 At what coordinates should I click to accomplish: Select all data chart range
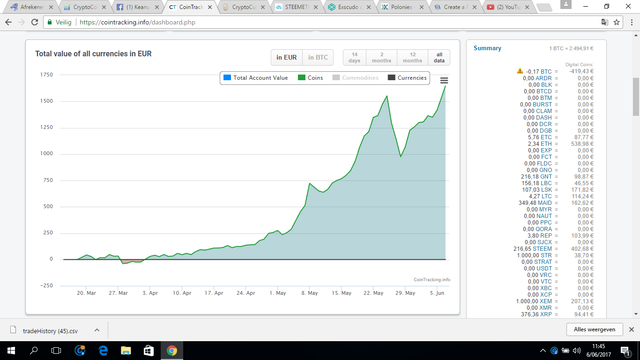[x=439, y=58]
